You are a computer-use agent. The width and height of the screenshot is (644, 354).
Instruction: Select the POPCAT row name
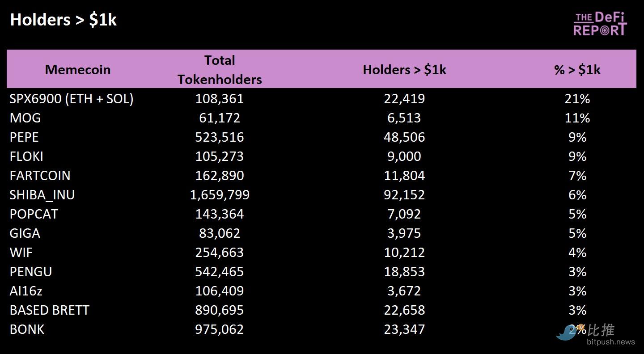(34, 214)
